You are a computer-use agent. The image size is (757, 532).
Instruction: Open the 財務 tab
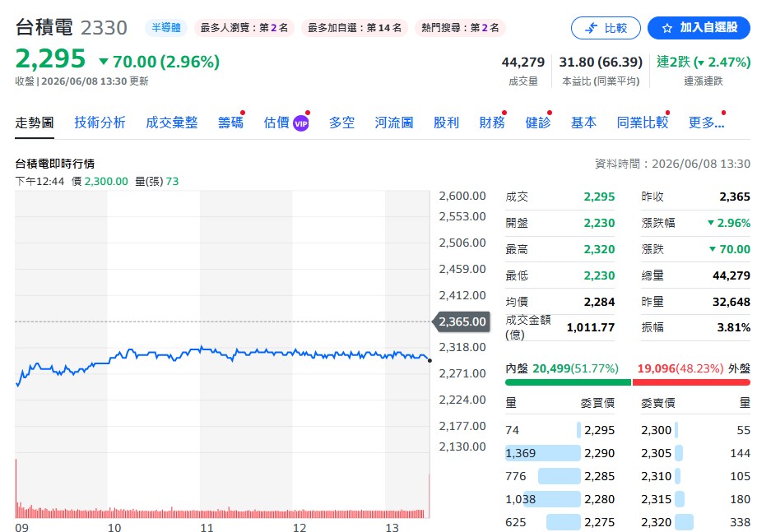click(492, 123)
